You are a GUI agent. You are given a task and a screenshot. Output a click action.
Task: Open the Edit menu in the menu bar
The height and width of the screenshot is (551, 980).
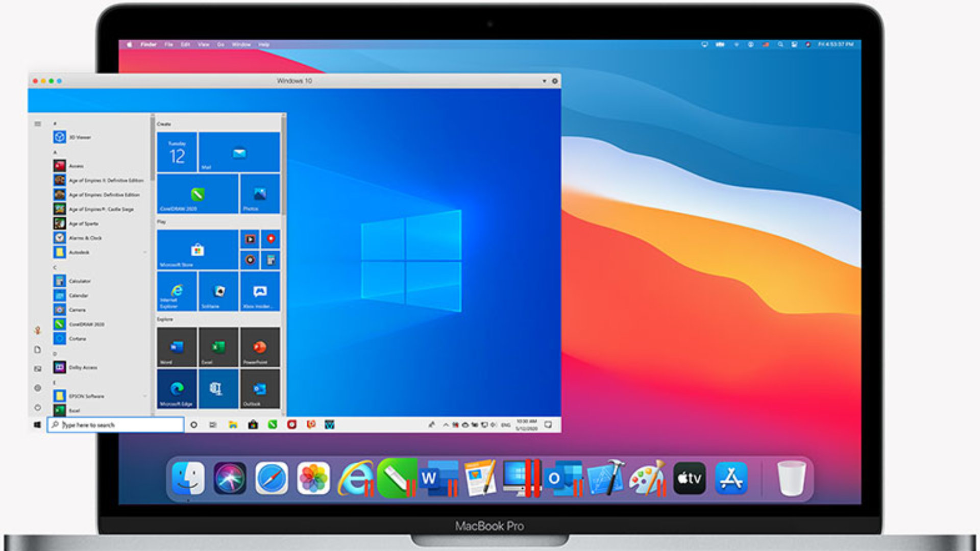coord(185,44)
